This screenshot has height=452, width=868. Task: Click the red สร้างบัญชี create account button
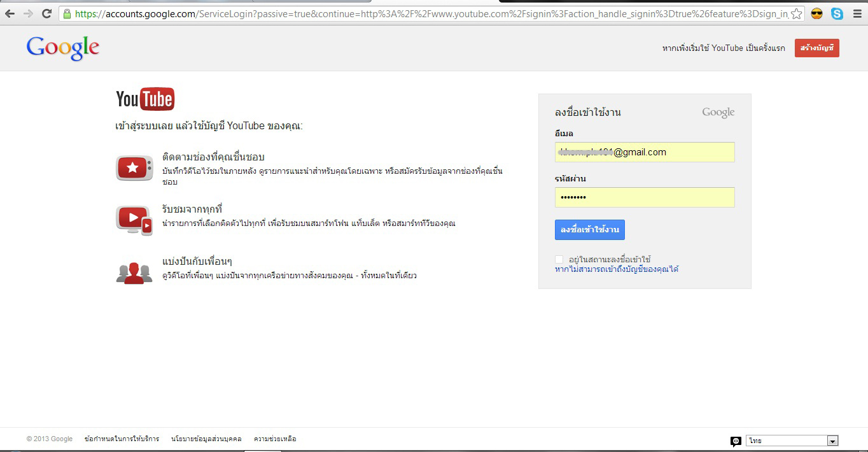[x=816, y=48]
